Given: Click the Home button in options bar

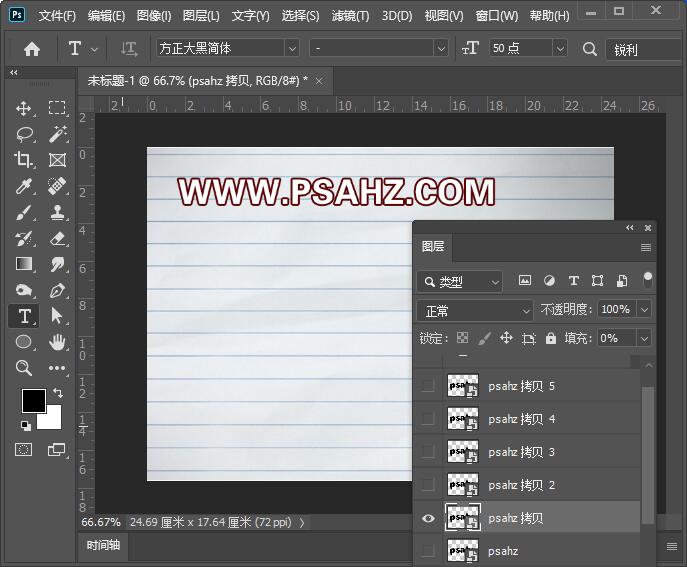Looking at the screenshot, I should tap(32, 49).
